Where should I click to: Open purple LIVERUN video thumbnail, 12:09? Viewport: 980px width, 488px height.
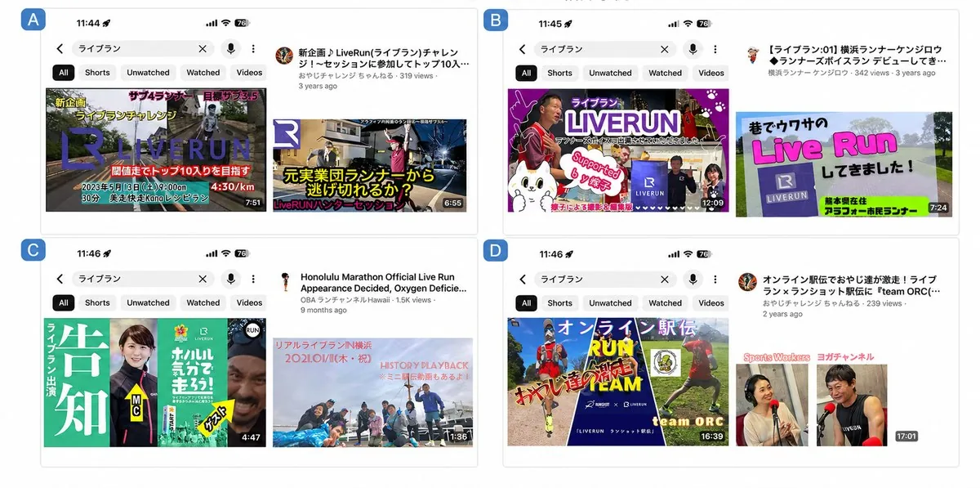[x=618, y=150]
